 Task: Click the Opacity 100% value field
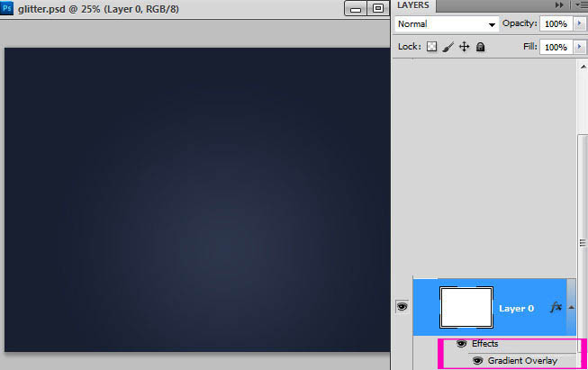click(x=556, y=23)
